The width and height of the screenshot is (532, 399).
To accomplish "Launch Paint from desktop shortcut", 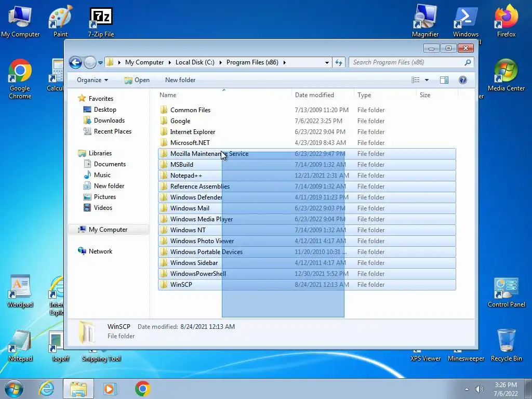I will (60, 21).
